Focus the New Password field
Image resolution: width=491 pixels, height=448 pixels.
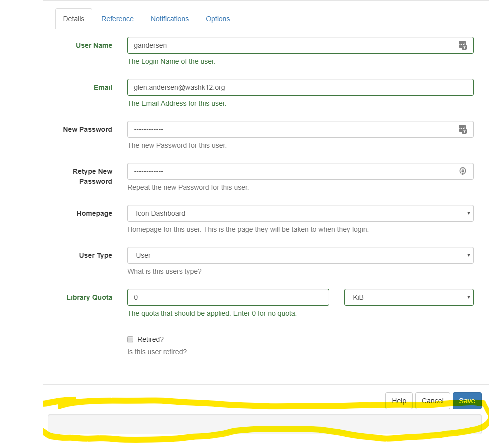click(300, 129)
